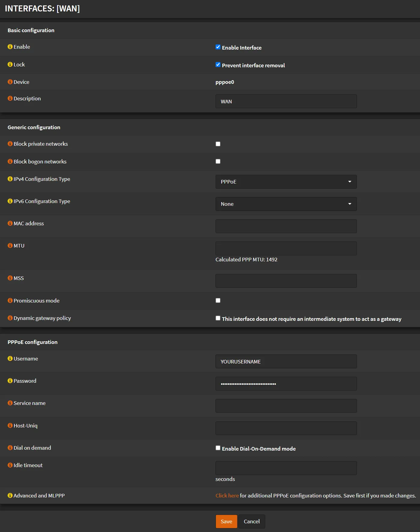Click the gateway policy label text

[x=311, y=319]
